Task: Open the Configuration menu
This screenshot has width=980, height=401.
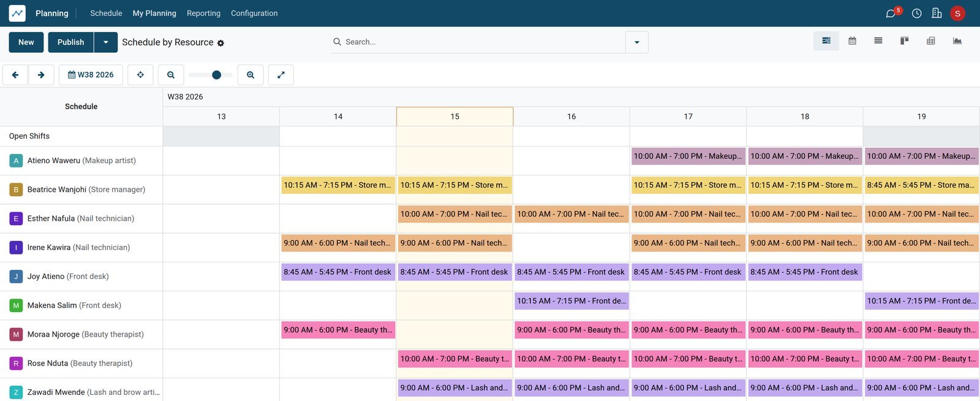Action: tap(254, 13)
